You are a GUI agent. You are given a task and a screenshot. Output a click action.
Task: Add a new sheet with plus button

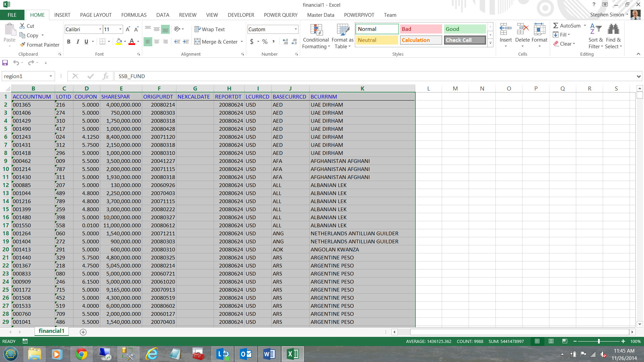83,332
